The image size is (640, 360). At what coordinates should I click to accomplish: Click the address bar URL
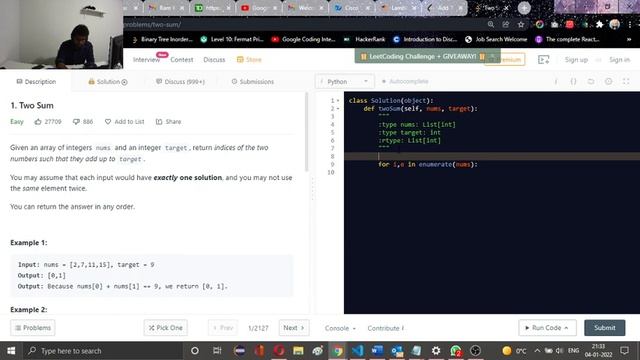152,24
